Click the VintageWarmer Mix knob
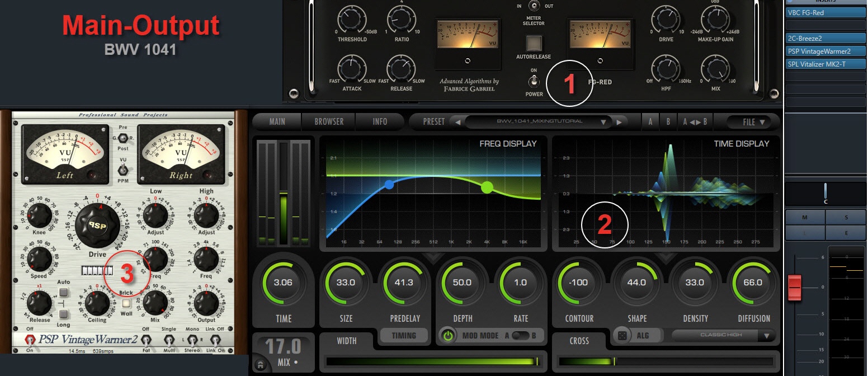The image size is (868, 376). [155, 303]
